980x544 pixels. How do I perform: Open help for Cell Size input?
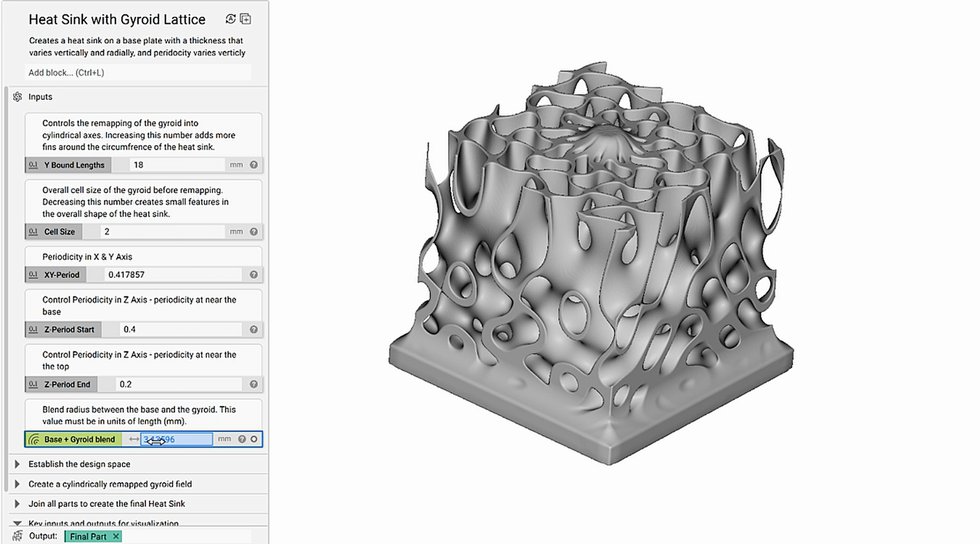tap(254, 231)
